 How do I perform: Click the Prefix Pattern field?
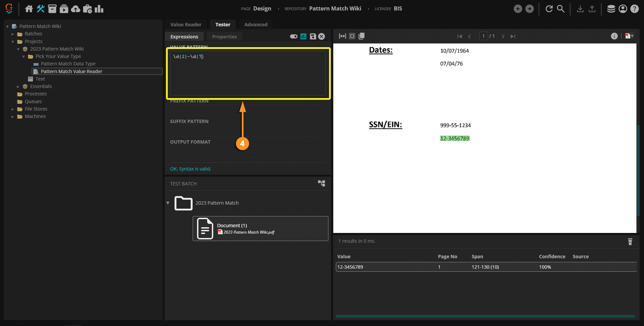tap(248, 110)
